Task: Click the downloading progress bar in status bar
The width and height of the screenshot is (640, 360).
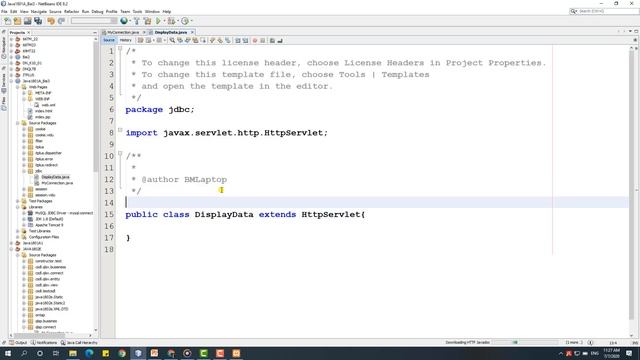Action: (x=525, y=342)
